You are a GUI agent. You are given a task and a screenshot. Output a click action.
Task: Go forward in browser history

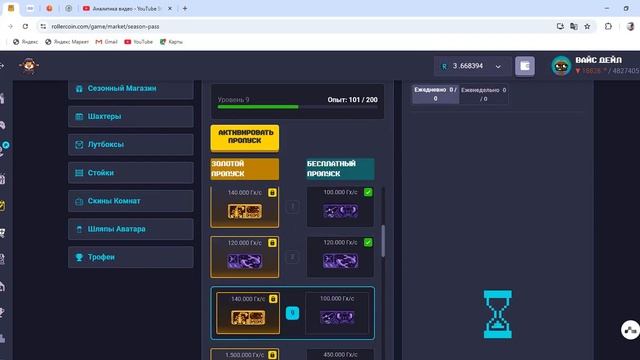(10, 26)
